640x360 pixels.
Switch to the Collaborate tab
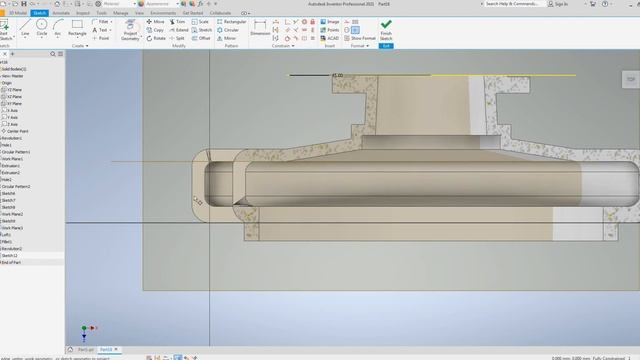(x=220, y=13)
